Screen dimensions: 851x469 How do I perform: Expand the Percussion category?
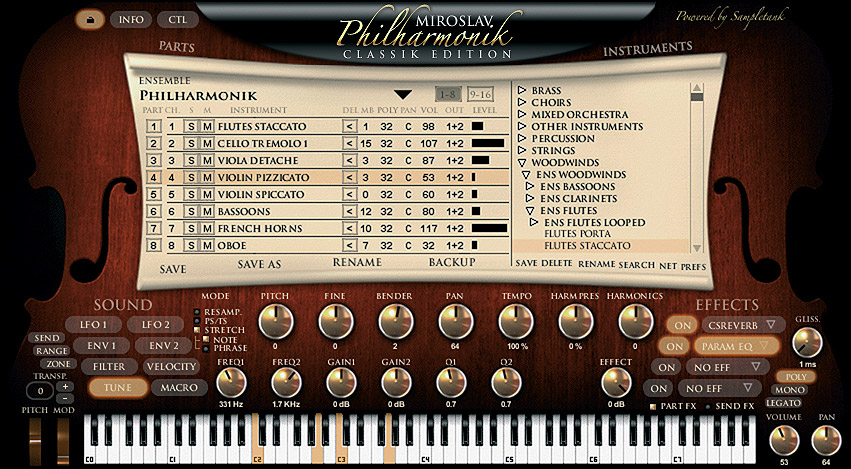(x=522, y=138)
